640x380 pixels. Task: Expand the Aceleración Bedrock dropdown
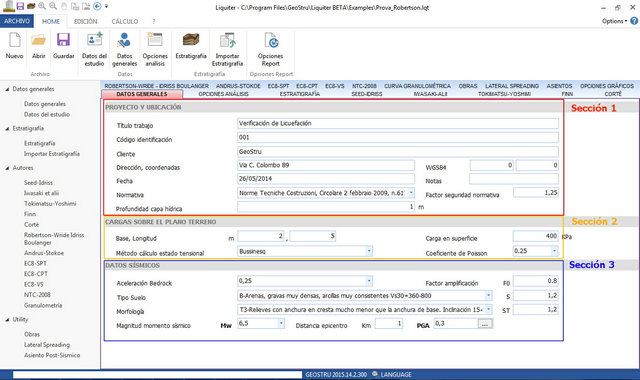[369, 281]
